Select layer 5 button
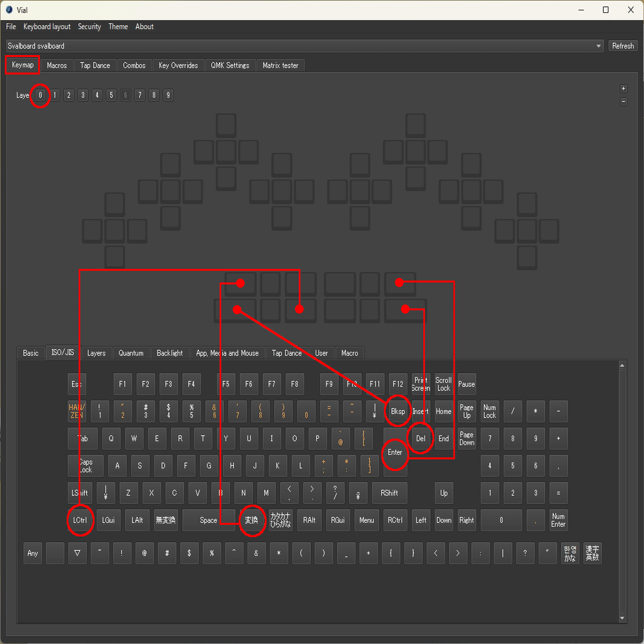The width and height of the screenshot is (644, 644). [x=111, y=95]
